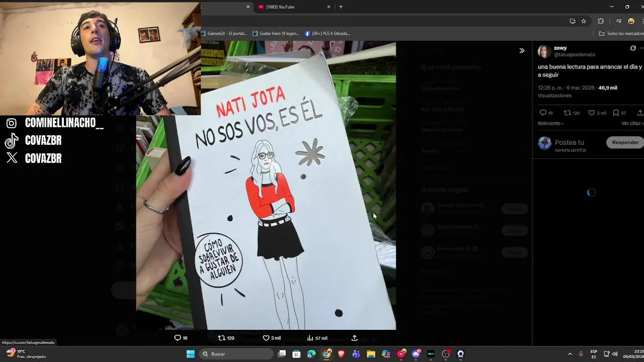Open Brave browser from taskbar
Screen dimensions: 644x362
click(342, 354)
